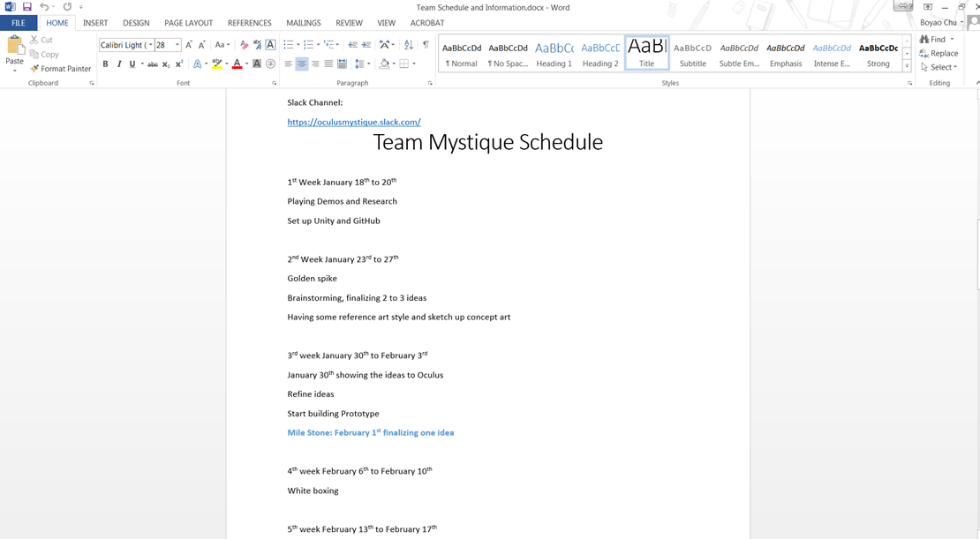Apply red font color
980x539 pixels.
(237, 64)
